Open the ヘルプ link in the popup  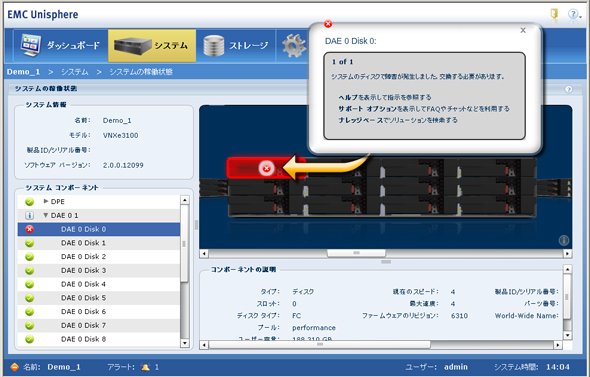[x=348, y=97]
